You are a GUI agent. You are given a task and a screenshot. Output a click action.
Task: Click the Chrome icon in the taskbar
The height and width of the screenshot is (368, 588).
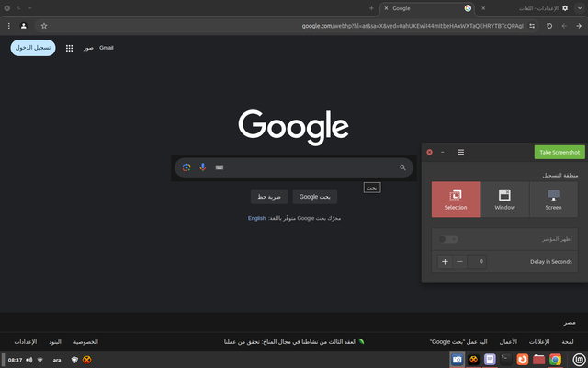[x=555, y=360]
